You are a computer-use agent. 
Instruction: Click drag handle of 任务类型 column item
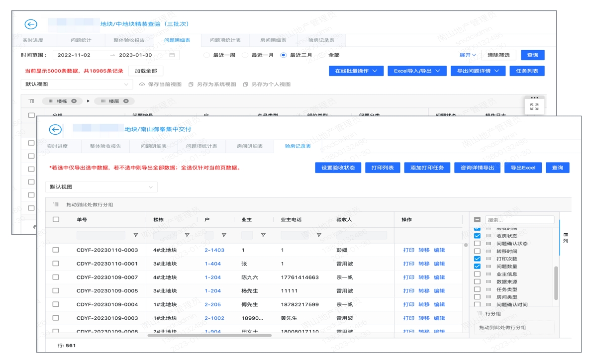[x=488, y=289]
